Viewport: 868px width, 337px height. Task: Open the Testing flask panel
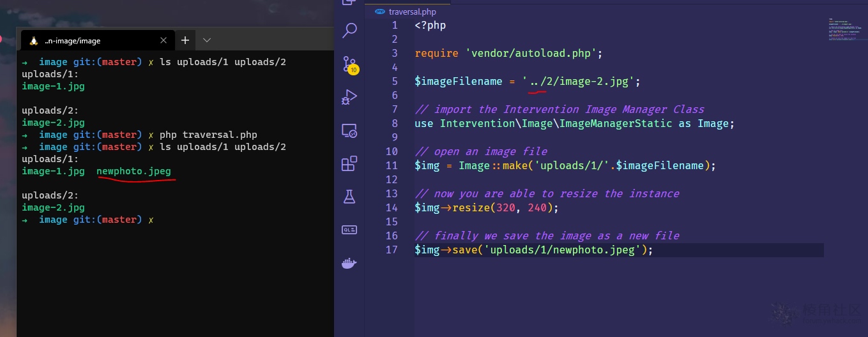coord(349,197)
